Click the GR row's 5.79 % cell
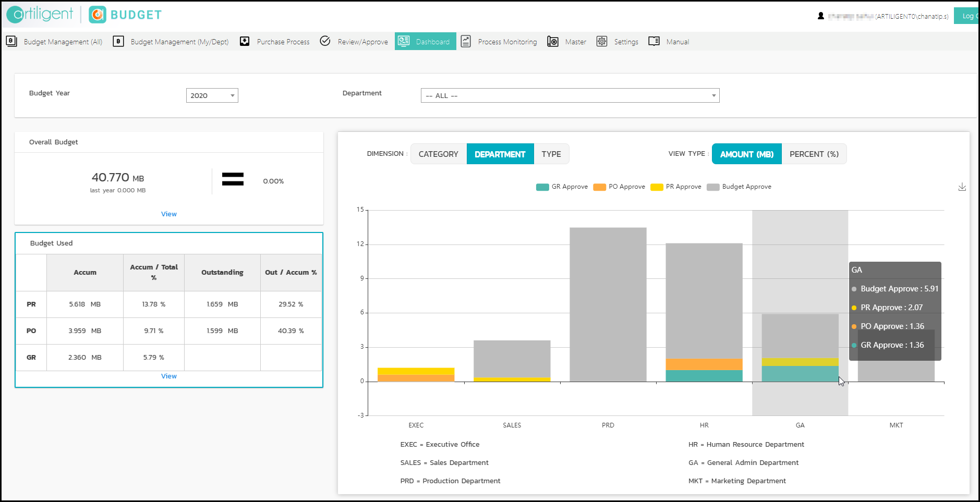Screen dimensions: 980x502 coord(154,358)
